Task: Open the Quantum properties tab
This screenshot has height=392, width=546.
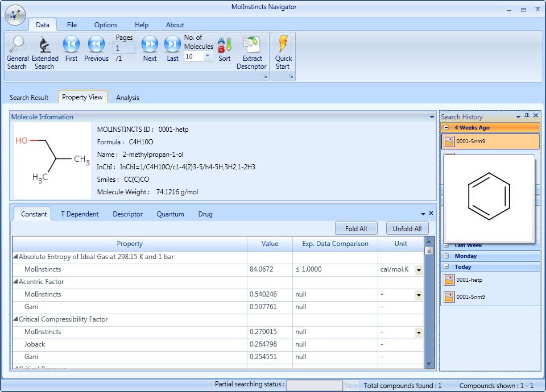Action: point(170,214)
